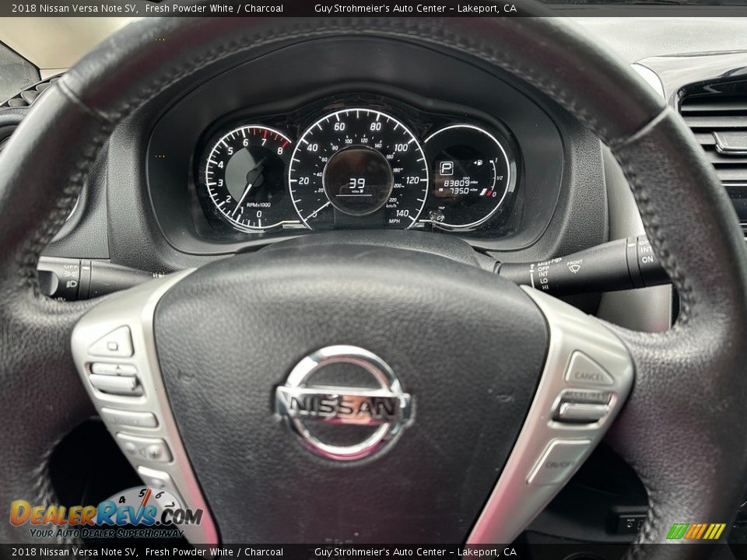Click the P gear indicator on cluster
The width and height of the screenshot is (747, 560).
[x=445, y=168]
